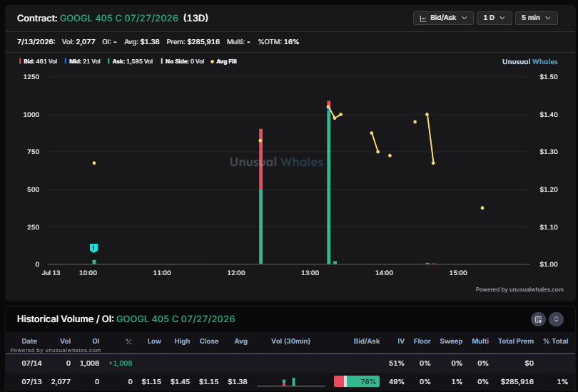Click the 1,008 open interest cell
Image resolution: width=578 pixels, height=392 pixels.
[x=90, y=363]
